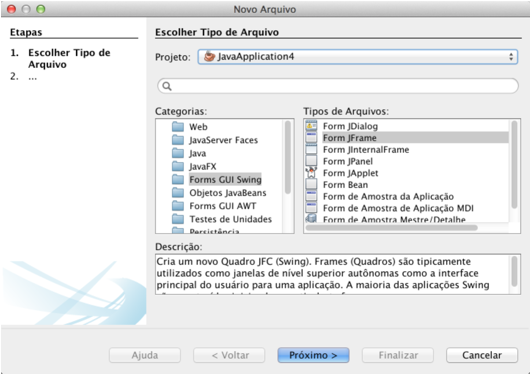Viewport: 531px width, 375px height.
Task: Select the JavaFX category
Action: 203,166
